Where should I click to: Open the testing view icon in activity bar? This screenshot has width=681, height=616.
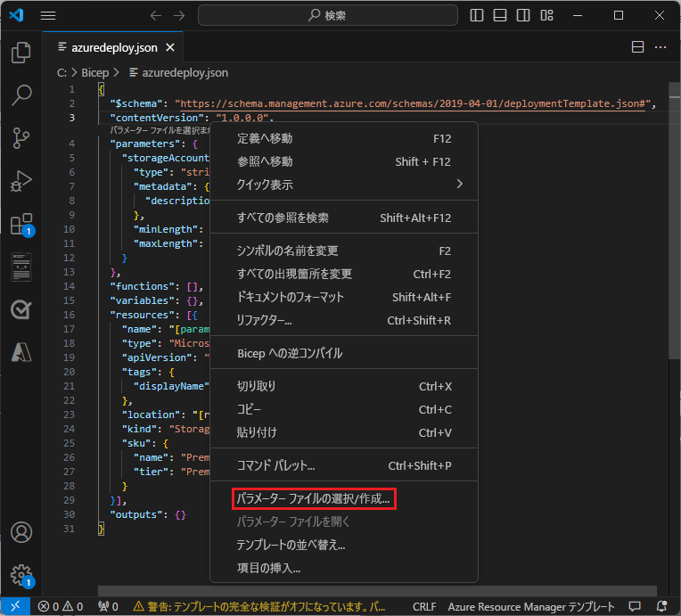coord(21,309)
